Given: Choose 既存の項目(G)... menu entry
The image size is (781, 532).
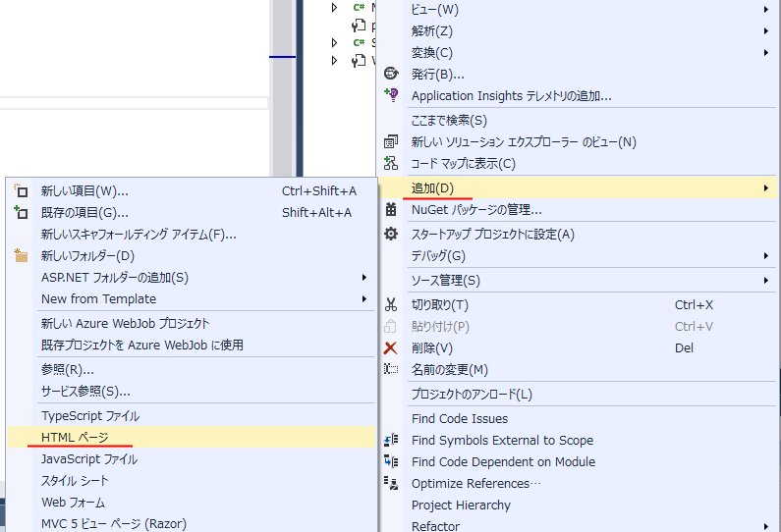Looking at the screenshot, I should pyautogui.click(x=192, y=212).
